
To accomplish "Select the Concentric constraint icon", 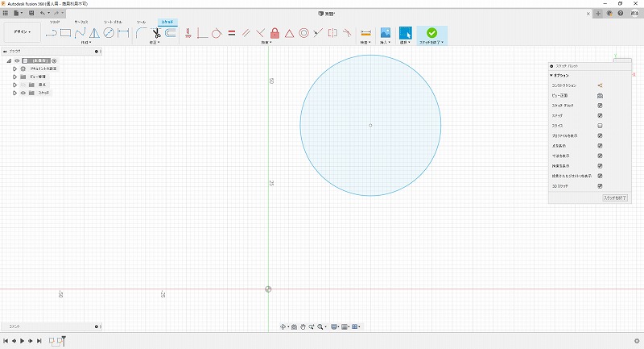I will (x=303, y=33).
